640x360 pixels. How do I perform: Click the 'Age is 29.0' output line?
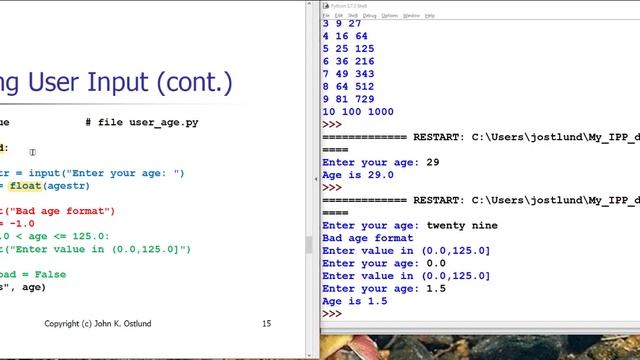(x=358, y=175)
